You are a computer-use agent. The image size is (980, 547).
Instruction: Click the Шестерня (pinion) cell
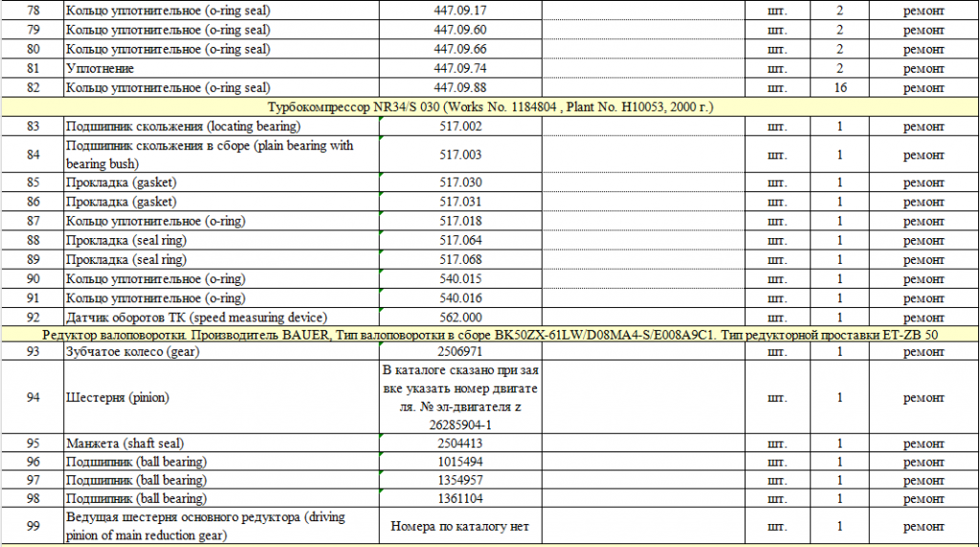[x=220, y=398]
